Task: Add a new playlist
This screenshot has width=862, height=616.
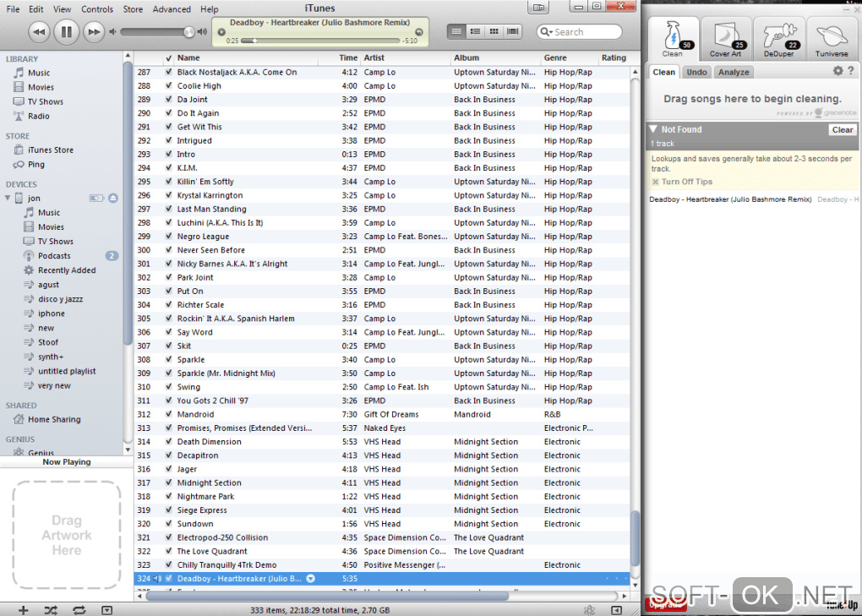Action: 23,610
